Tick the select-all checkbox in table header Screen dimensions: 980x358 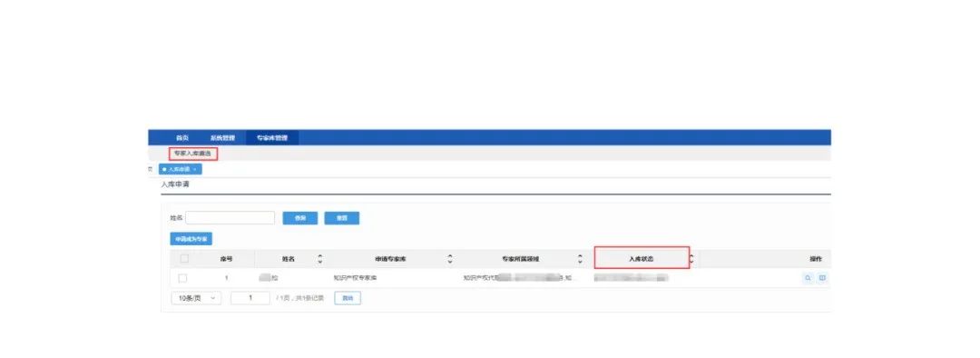pyautogui.click(x=184, y=258)
